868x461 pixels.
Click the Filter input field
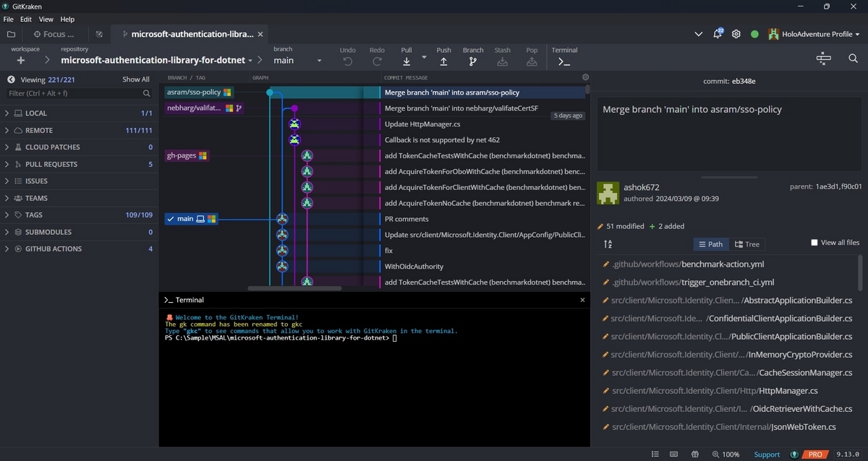tap(79, 93)
